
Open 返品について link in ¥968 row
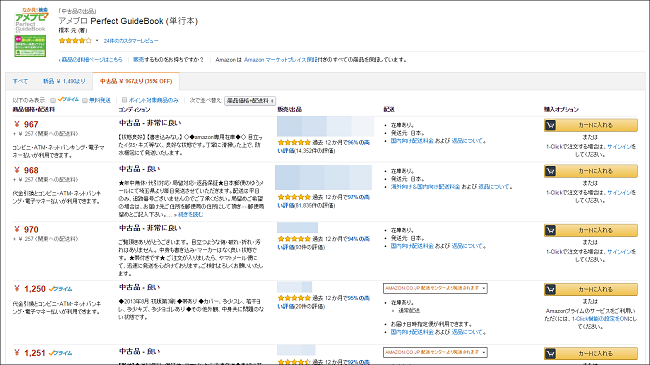[x=494, y=187]
